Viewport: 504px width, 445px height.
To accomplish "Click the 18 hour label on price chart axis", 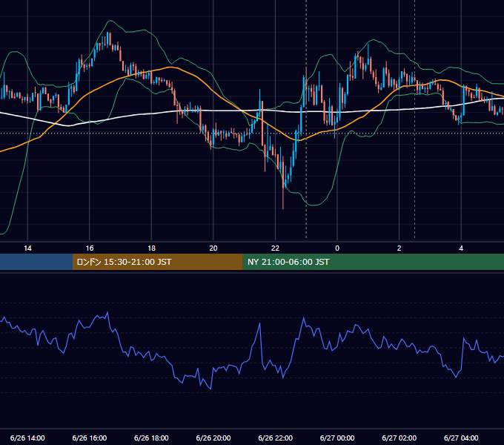I will click(151, 248).
